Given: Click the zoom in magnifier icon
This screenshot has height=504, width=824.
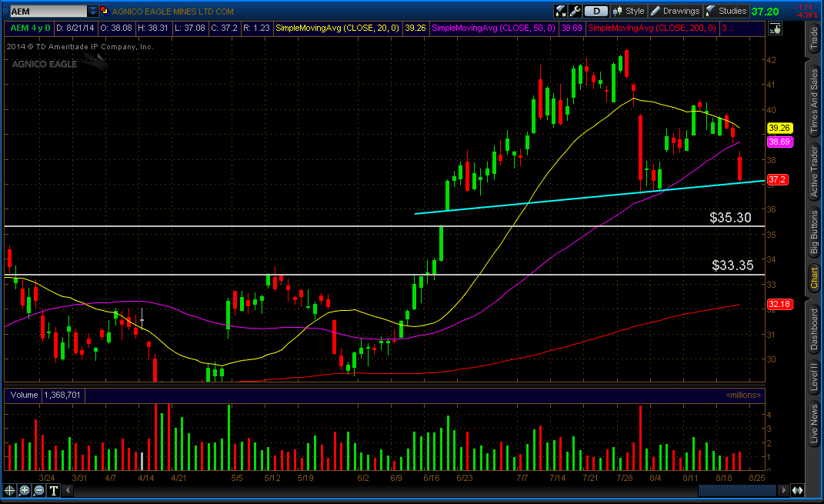Looking at the screenshot, I should click(x=24, y=490).
